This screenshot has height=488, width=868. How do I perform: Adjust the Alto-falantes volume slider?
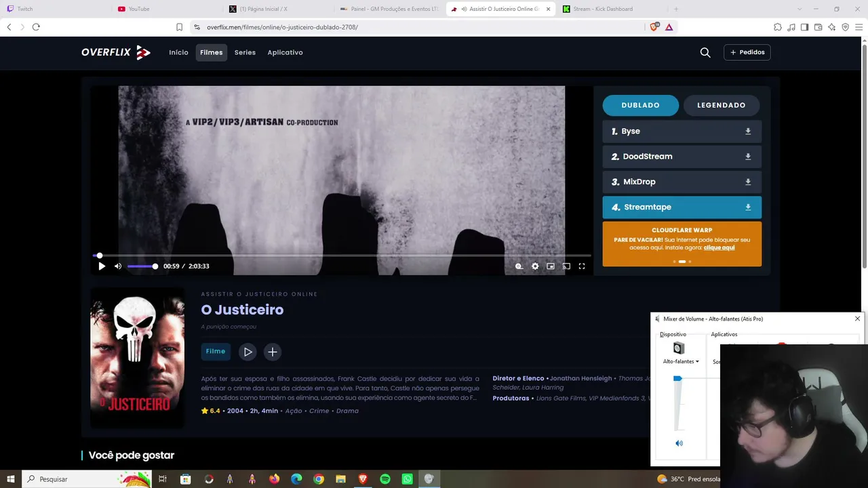(x=677, y=379)
